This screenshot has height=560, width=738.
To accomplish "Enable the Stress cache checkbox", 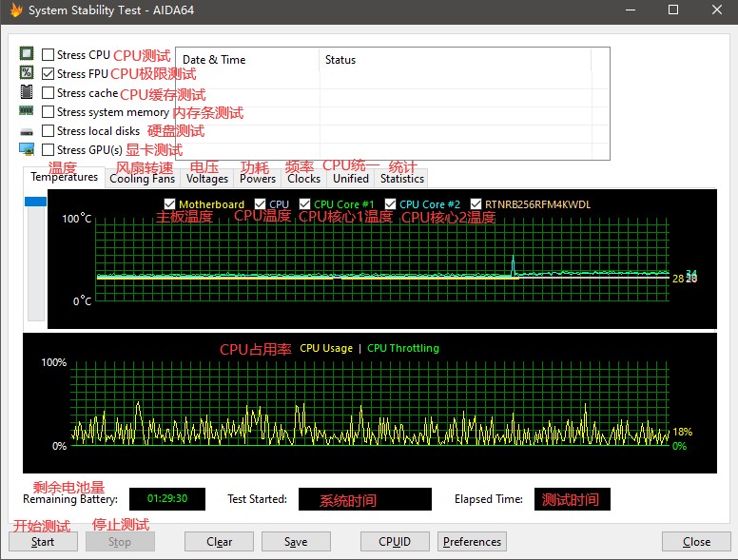I will click(x=48, y=93).
